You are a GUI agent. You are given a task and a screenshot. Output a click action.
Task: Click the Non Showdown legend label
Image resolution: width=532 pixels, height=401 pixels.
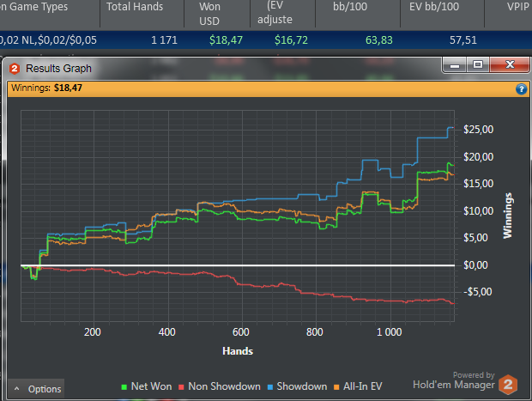(x=224, y=386)
